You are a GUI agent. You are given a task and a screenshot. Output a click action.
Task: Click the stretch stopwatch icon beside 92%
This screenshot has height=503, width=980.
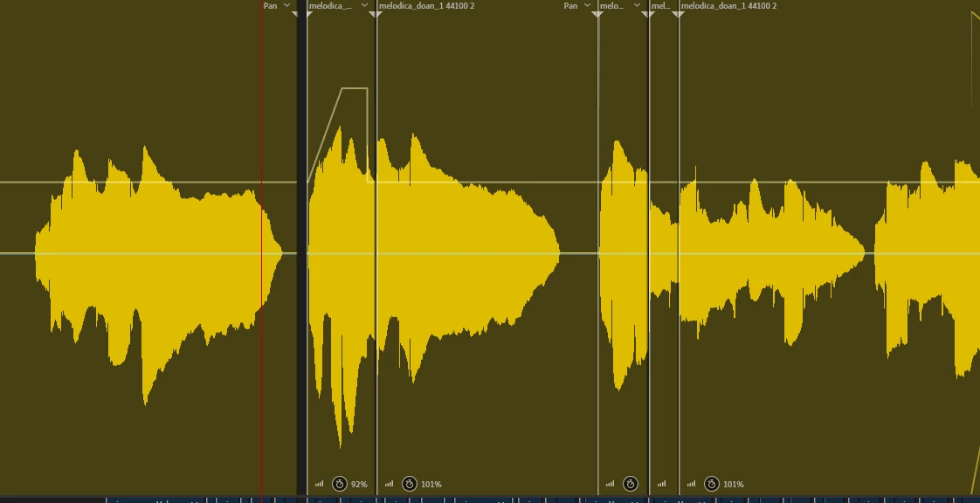coord(340,484)
